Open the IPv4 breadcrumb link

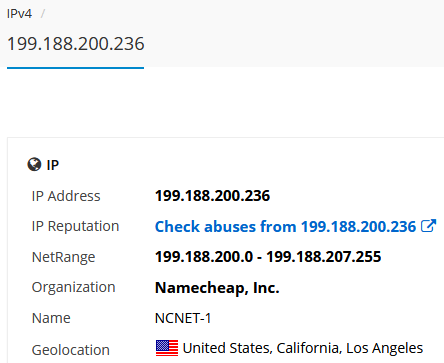point(19,14)
